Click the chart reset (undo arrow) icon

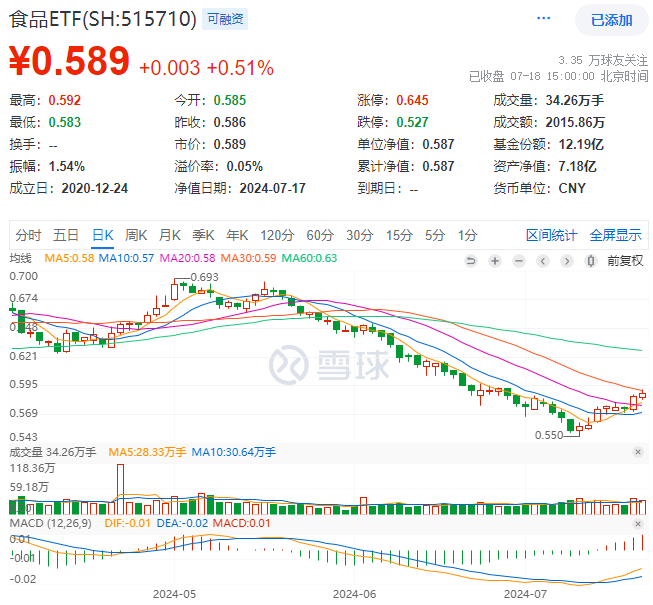(471, 261)
